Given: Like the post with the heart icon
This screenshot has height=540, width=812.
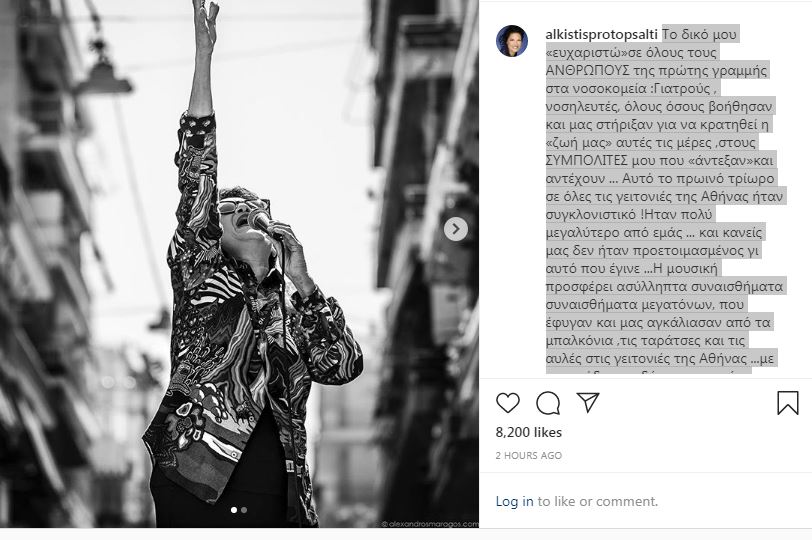Looking at the screenshot, I should point(508,403).
